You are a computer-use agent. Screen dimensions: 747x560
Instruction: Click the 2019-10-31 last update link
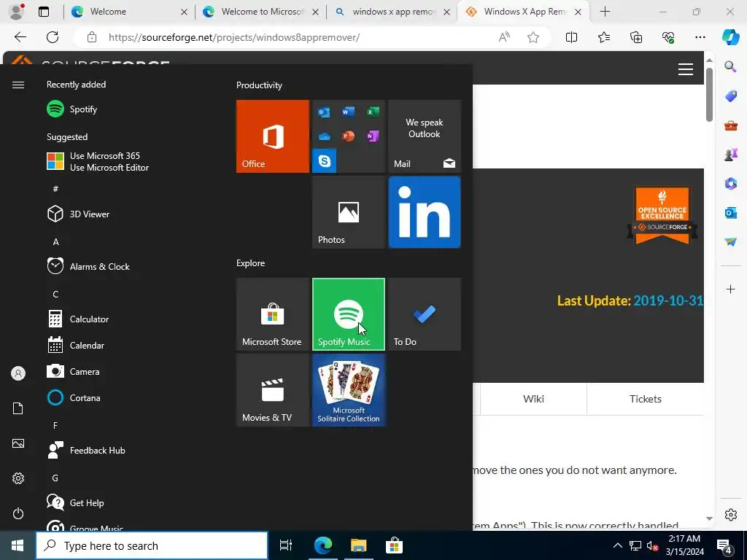pos(668,301)
